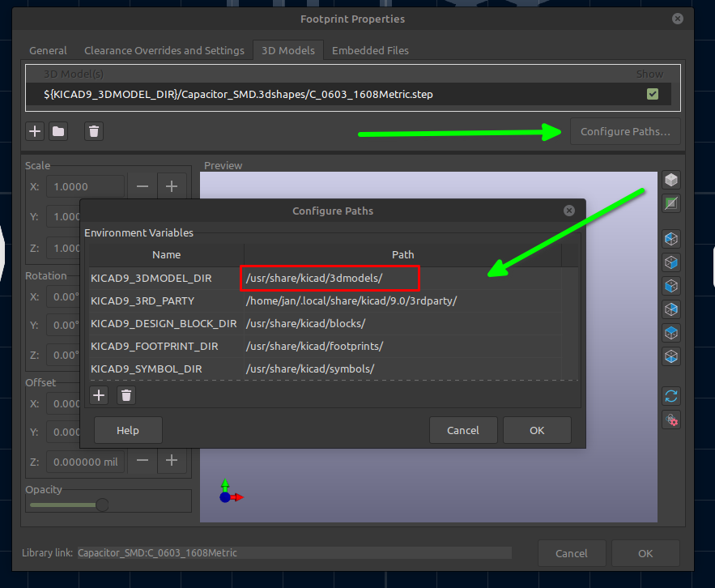Viewport: 715px width, 588px height.
Task: Edit the 3rdparty path cell
Action: [x=402, y=301]
